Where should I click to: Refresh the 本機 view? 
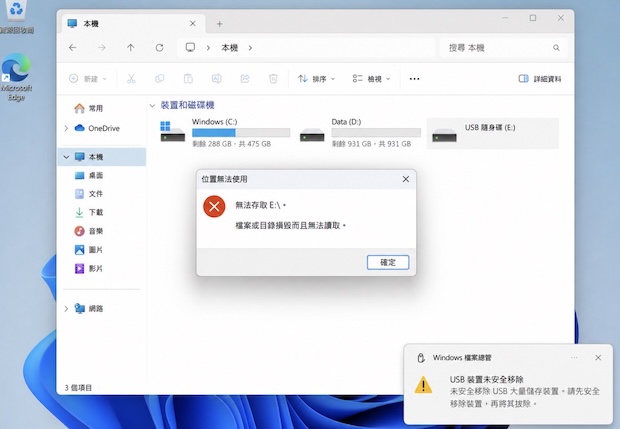(159, 48)
